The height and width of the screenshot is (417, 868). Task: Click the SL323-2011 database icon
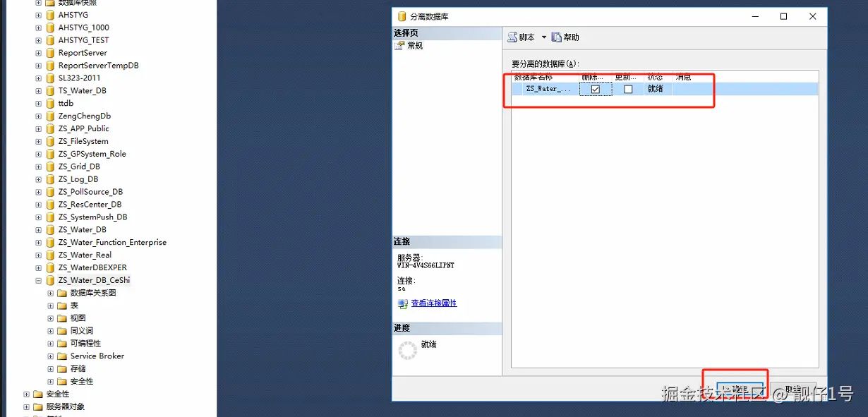coord(50,78)
